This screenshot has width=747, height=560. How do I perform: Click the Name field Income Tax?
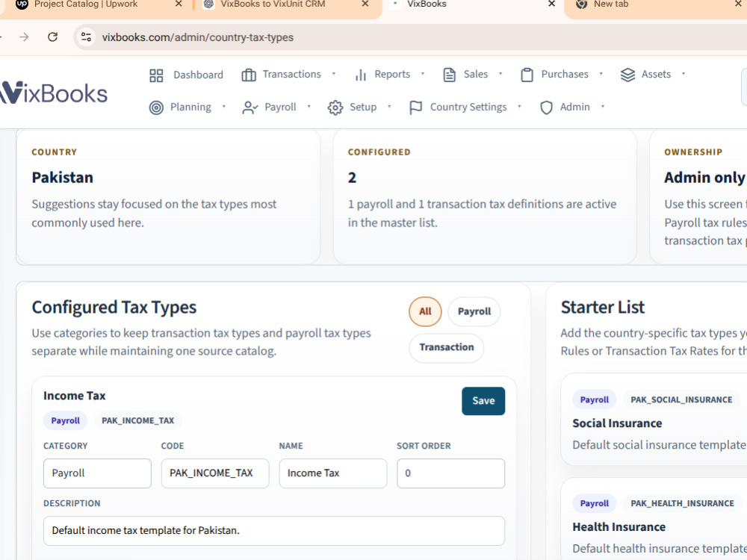tap(333, 473)
